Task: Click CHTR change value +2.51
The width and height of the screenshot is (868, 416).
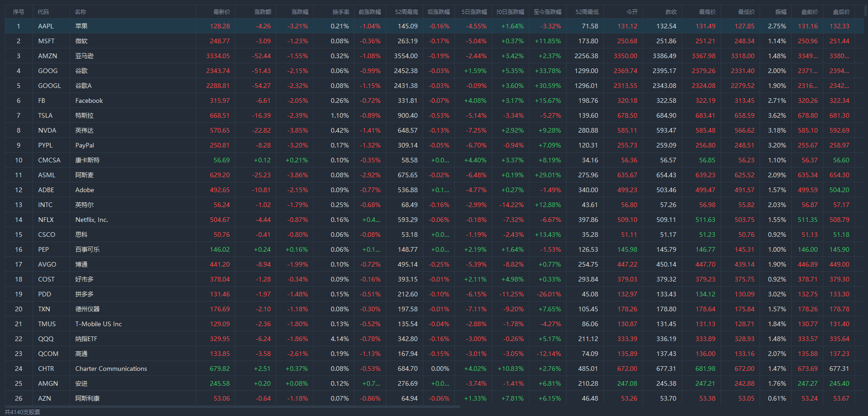Action: (262, 369)
